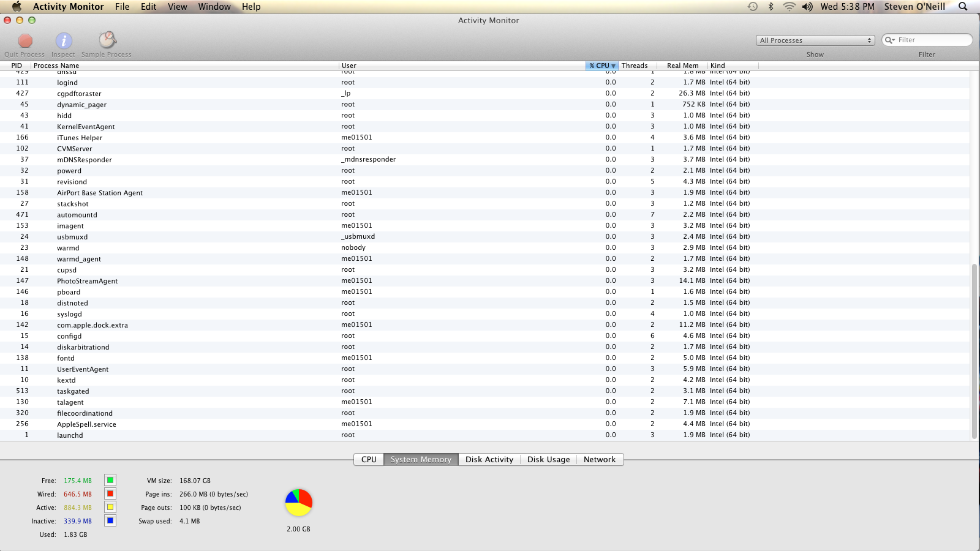Select the syslogd process
The width and height of the screenshot is (980, 551).
(485, 313)
